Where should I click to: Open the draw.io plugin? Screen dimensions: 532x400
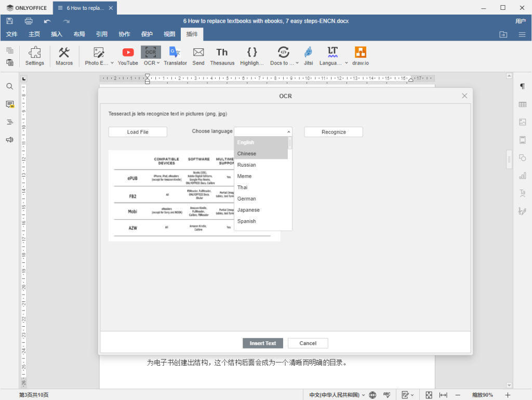click(360, 56)
